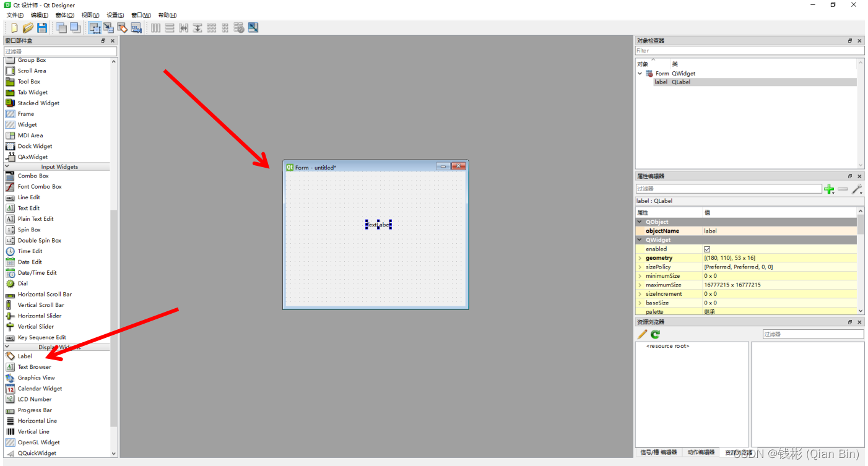Select the Edit Signals/Slots mode icon
This screenshot has height=466, width=868.
[108, 28]
